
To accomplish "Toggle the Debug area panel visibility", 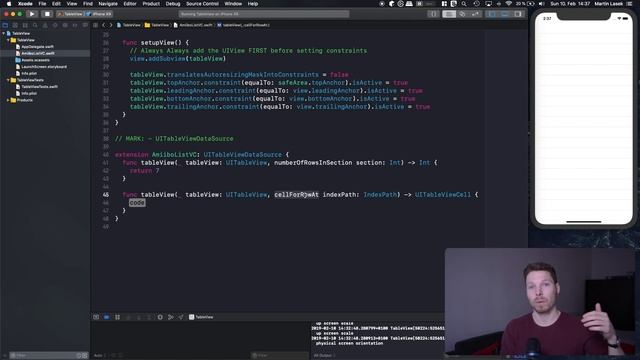I will (x=505, y=14).
